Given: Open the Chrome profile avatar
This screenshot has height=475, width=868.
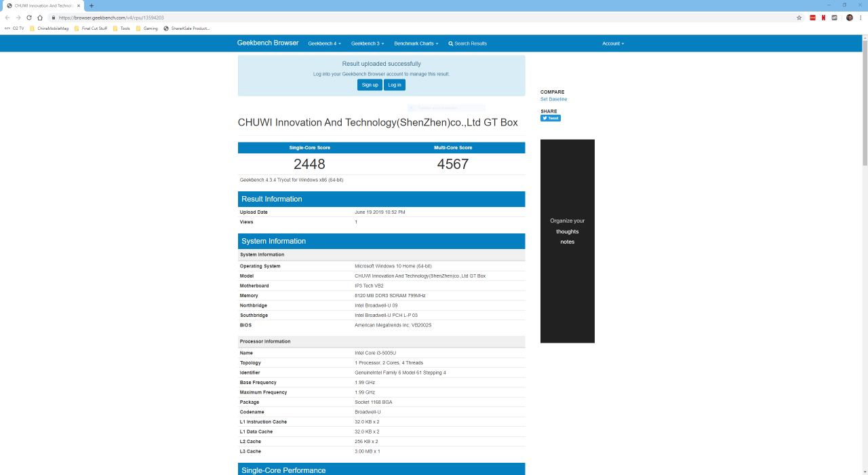Looking at the screenshot, I should click(x=850, y=18).
